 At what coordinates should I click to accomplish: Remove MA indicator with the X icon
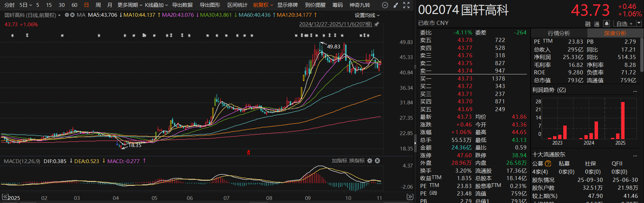(72, 15)
